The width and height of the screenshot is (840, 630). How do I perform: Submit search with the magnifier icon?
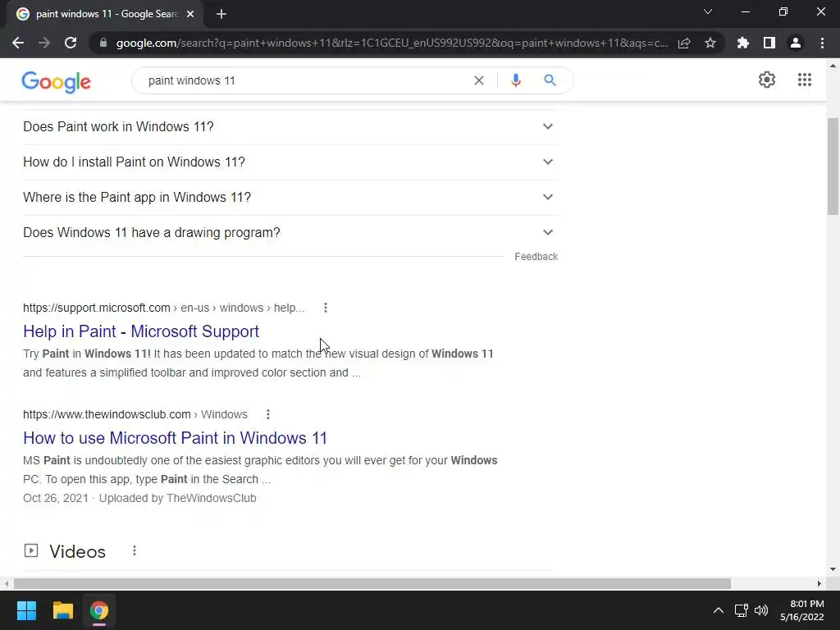(550, 80)
